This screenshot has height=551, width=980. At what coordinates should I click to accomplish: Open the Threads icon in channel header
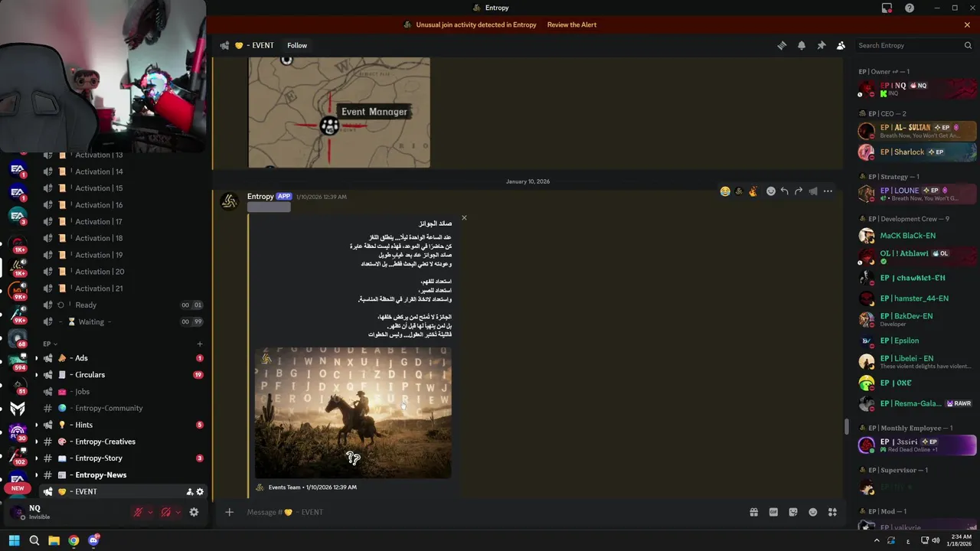[x=782, y=46]
